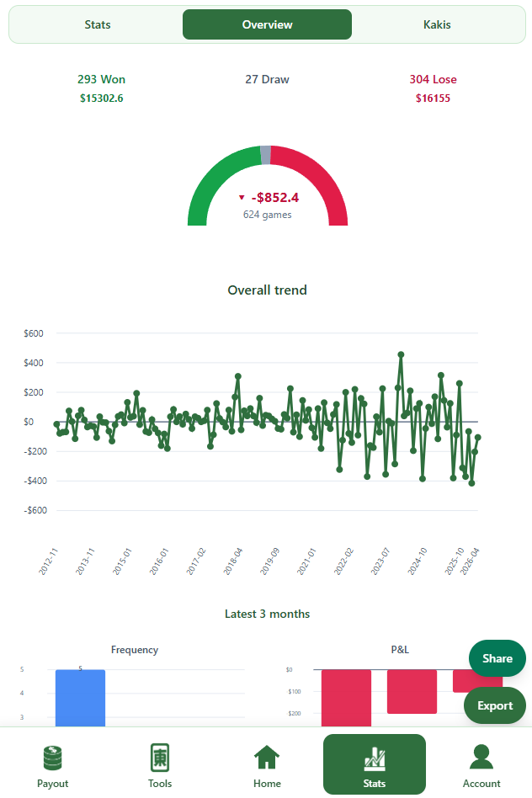This screenshot has width=532, height=798.
Task: Tap the Export button
Action: pos(495,705)
